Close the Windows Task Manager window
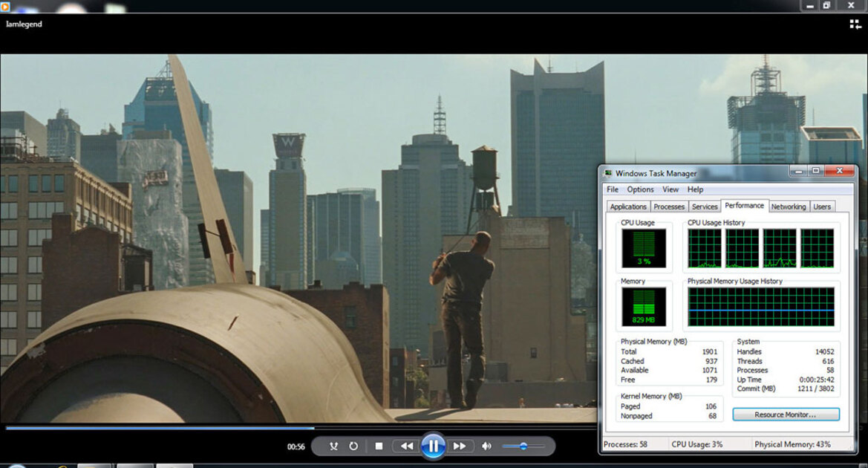 point(839,171)
